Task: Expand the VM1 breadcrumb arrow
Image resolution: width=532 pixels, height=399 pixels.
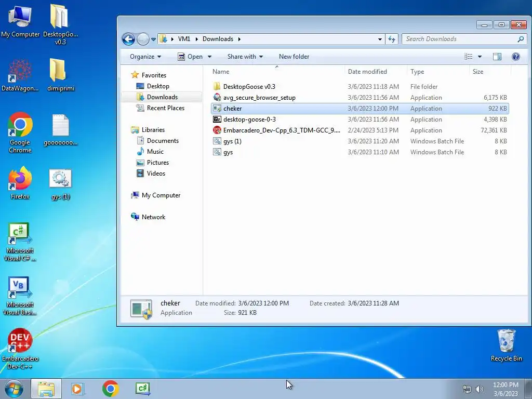Action: (197, 39)
